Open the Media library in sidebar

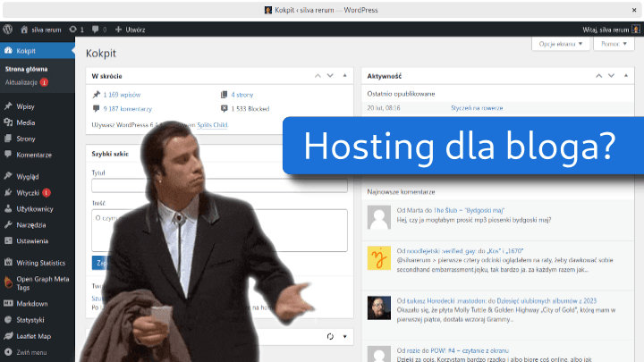coord(25,122)
